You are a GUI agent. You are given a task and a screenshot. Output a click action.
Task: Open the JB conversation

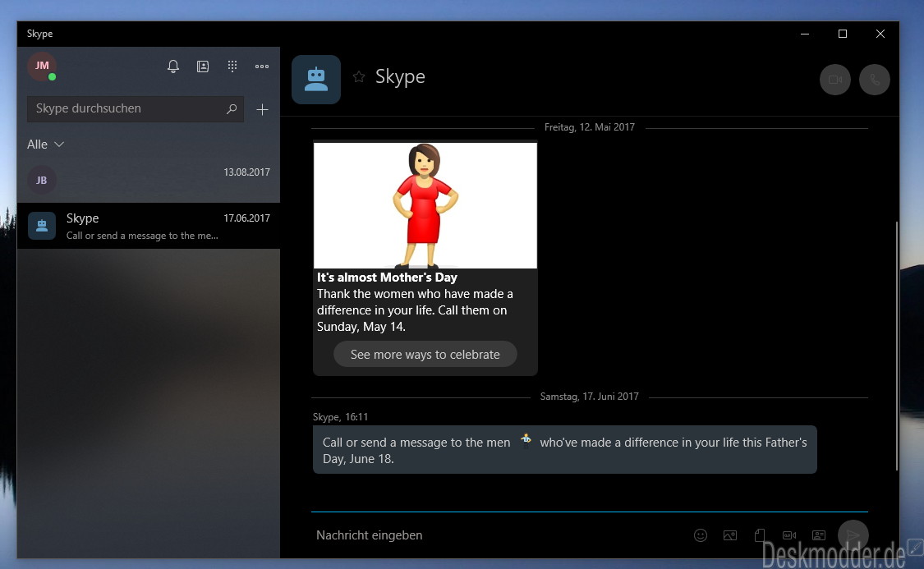point(149,181)
